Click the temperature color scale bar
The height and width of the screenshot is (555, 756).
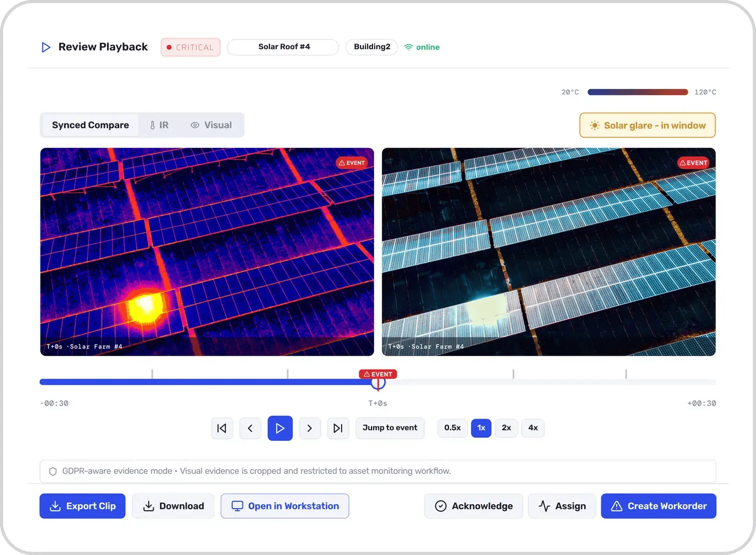pos(638,92)
